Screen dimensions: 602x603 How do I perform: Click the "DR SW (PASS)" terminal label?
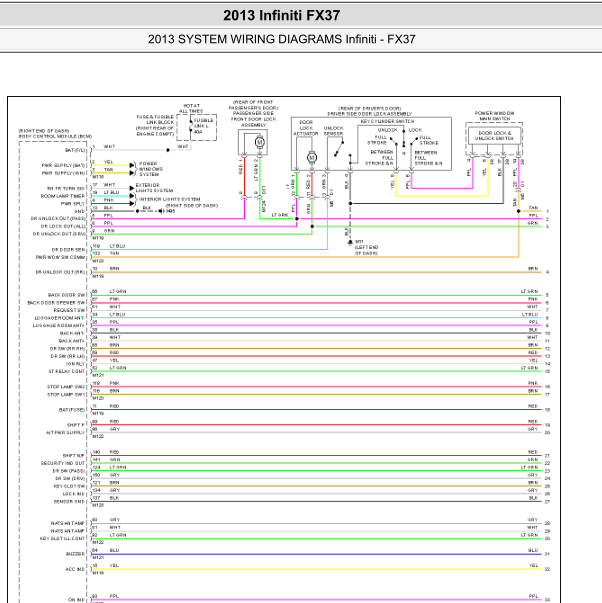pos(69,471)
